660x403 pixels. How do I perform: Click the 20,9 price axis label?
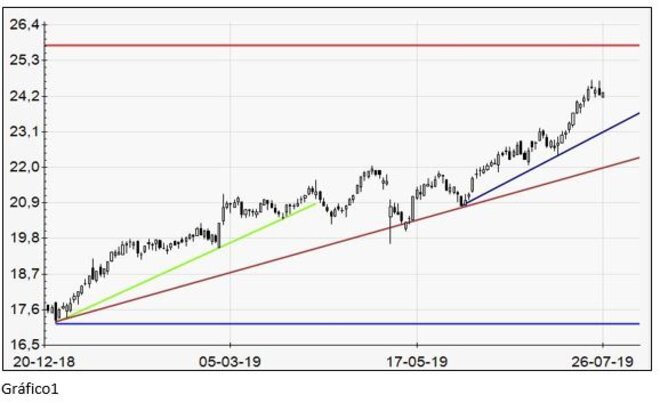27,202
